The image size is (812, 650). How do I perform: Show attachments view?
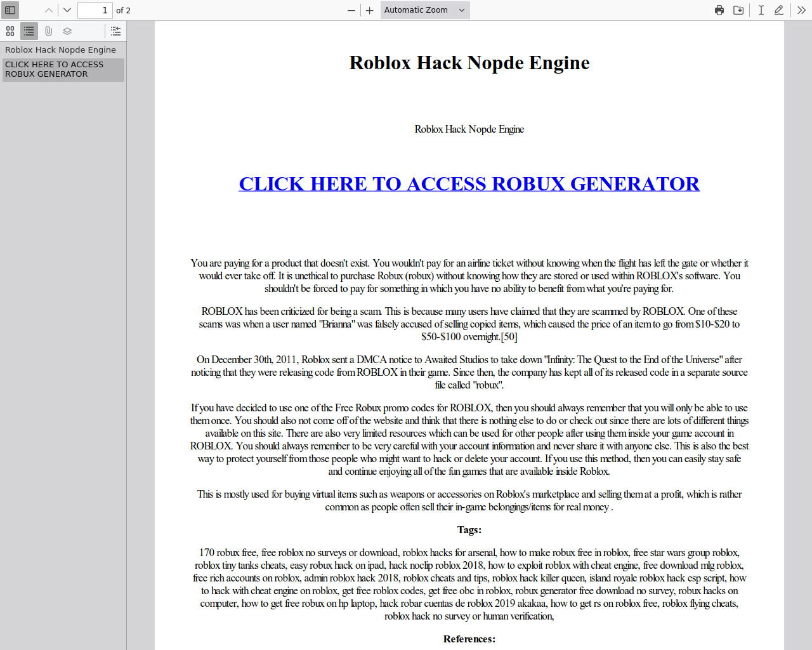pyautogui.click(x=48, y=31)
